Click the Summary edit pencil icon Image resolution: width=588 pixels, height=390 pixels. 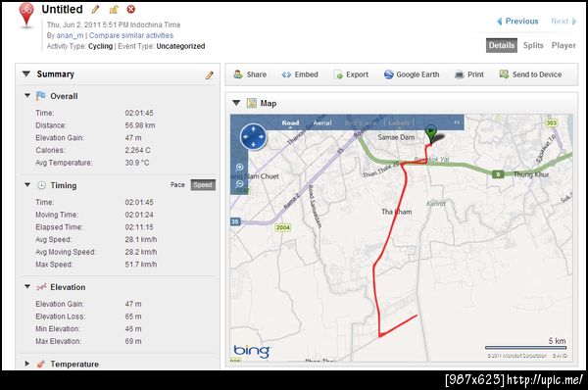[x=210, y=75]
